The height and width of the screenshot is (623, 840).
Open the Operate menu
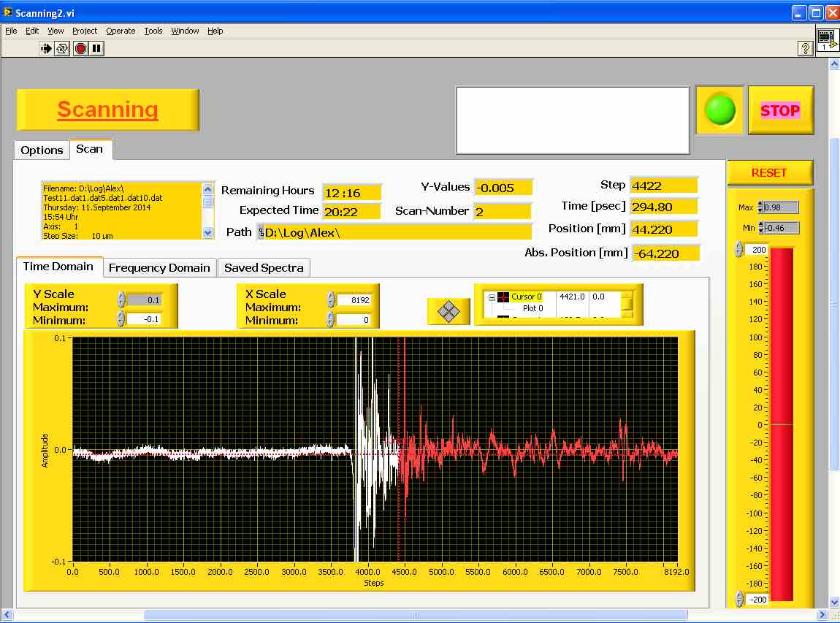pos(121,31)
